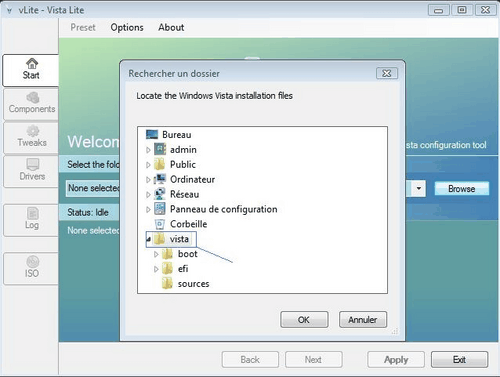Open the folder path dropdown arrow

pyautogui.click(x=419, y=189)
